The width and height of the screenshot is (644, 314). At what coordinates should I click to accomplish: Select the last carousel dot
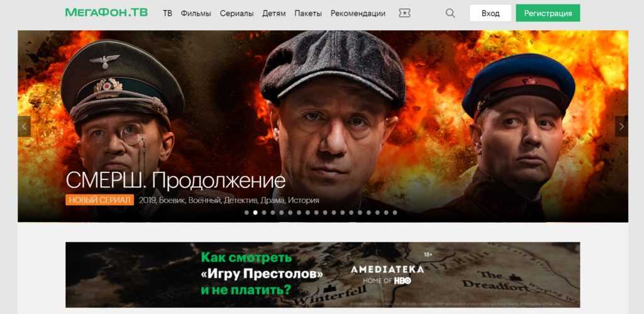point(395,213)
